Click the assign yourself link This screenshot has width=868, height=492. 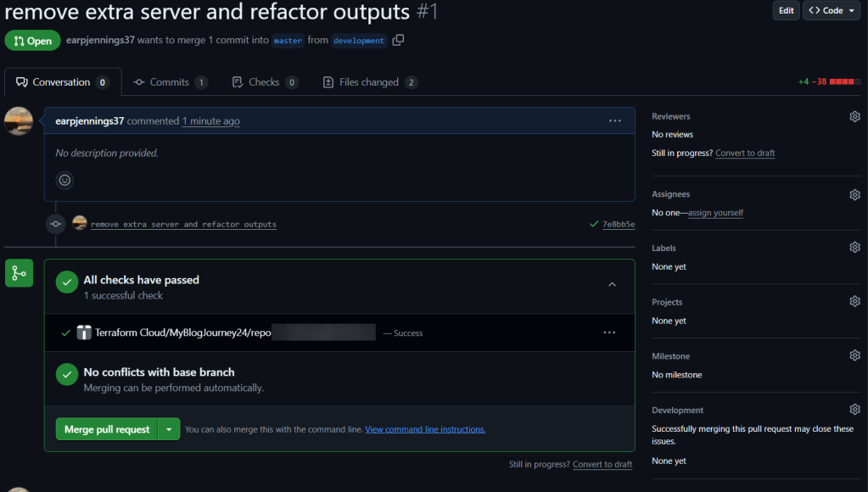click(715, 213)
